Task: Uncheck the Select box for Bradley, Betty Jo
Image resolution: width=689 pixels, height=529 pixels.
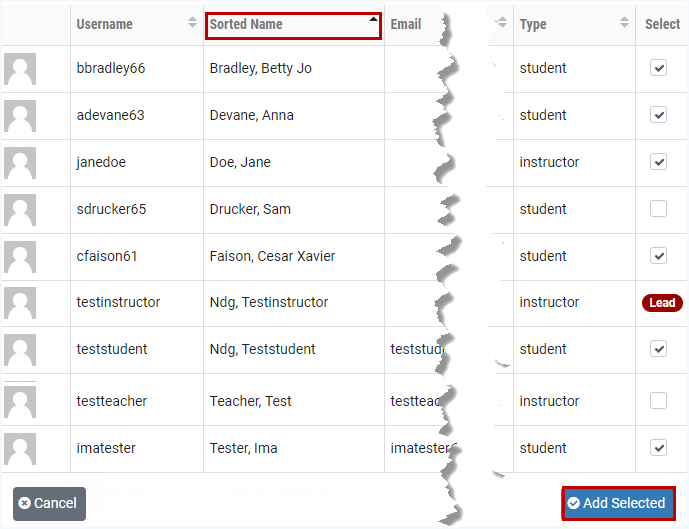Action: pyautogui.click(x=658, y=68)
